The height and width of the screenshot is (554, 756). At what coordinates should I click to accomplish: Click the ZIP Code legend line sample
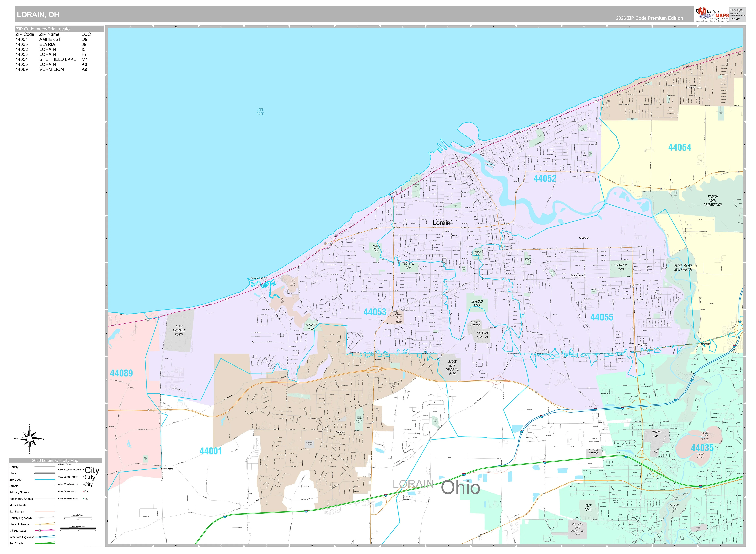point(45,479)
